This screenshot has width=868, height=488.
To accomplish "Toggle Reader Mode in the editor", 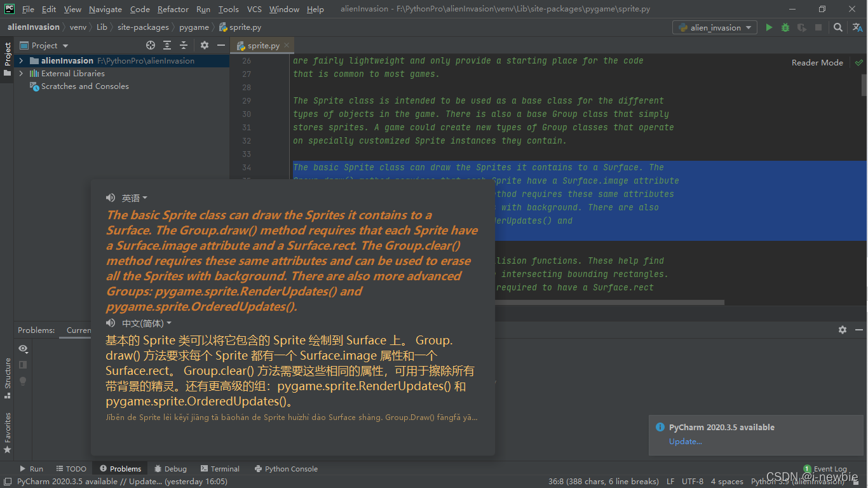I will (x=817, y=62).
